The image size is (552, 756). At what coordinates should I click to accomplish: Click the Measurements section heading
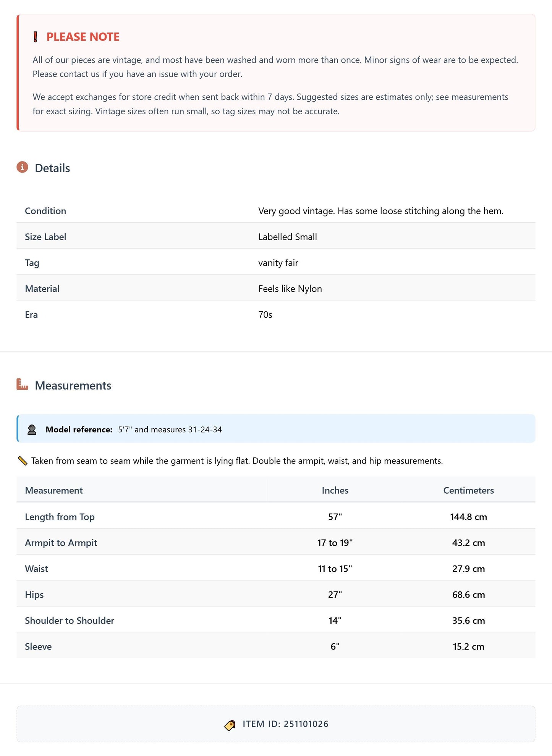tap(73, 386)
